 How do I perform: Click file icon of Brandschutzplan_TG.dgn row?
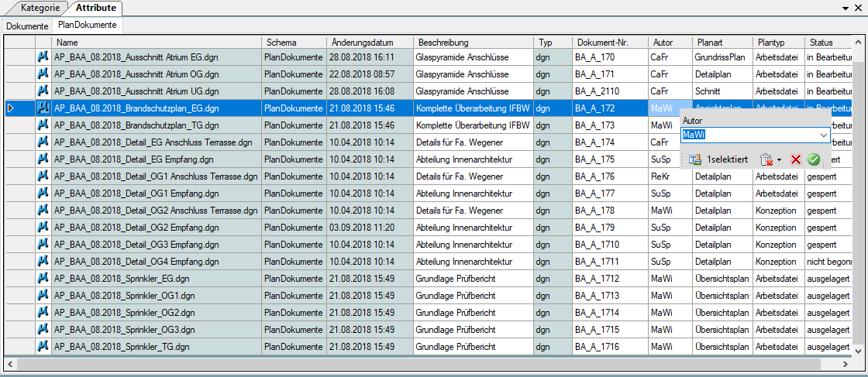(x=43, y=125)
